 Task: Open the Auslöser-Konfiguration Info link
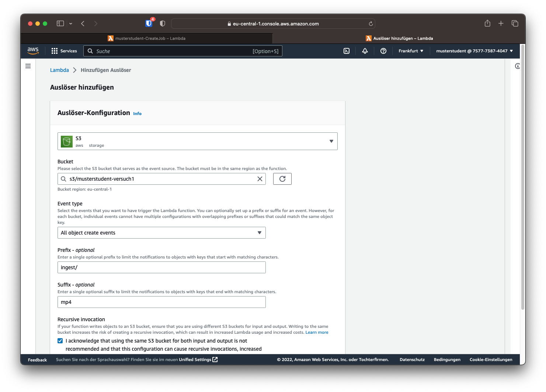137,114
